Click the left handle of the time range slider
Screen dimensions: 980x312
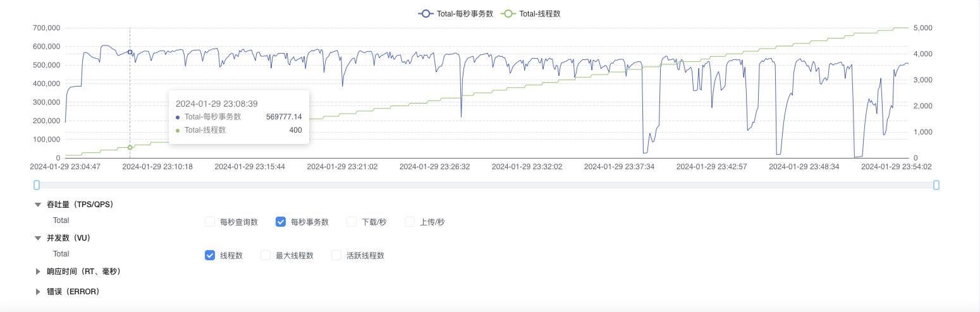coord(37,185)
